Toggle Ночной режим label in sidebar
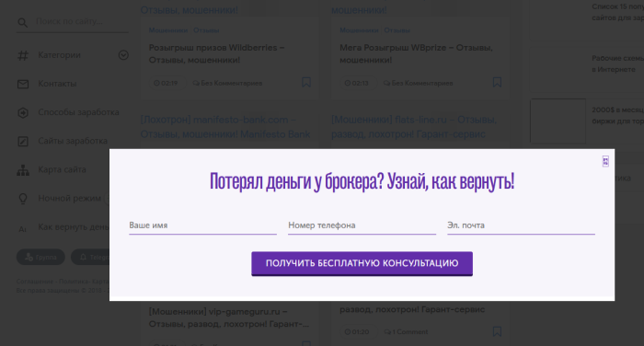Screen dimensions: 644x346 pyautogui.click(x=69, y=199)
